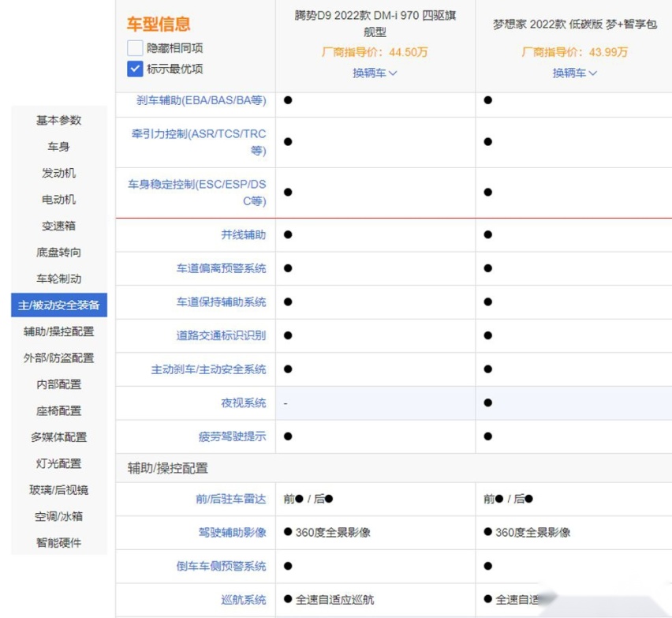This screenshot has width=672, height=618.
Task: Click the 腾势D9 2022款 DM-i 970 model title
Action: (x=375, y=24)
